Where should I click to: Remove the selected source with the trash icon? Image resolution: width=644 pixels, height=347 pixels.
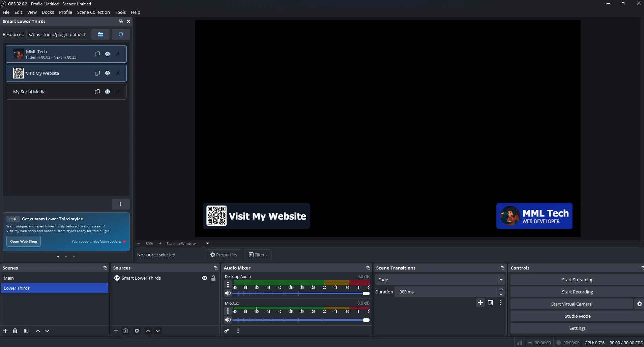(125, 331)
